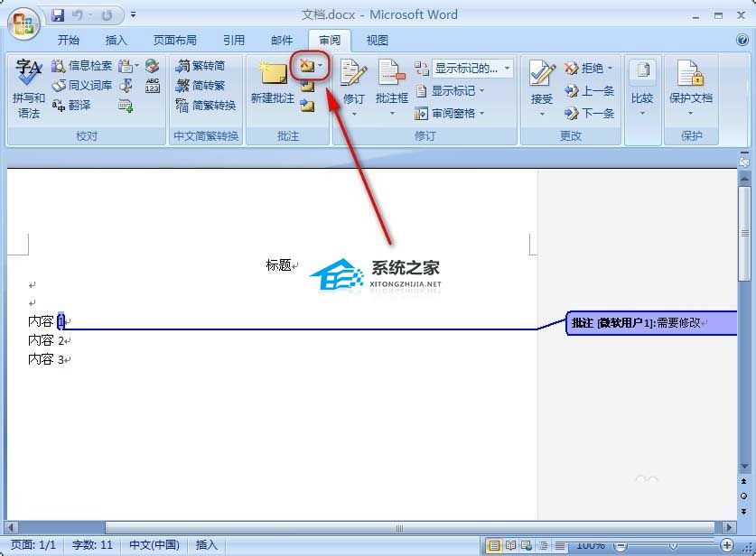This screenshot has width=756, height=556.
Task: Open 简繁转换 options
Action: 206,105
